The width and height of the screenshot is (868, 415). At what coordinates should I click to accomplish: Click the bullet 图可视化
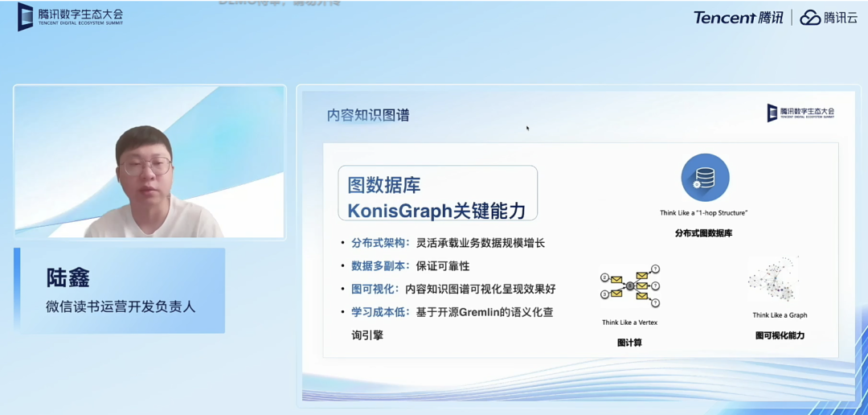pos(375,290)
